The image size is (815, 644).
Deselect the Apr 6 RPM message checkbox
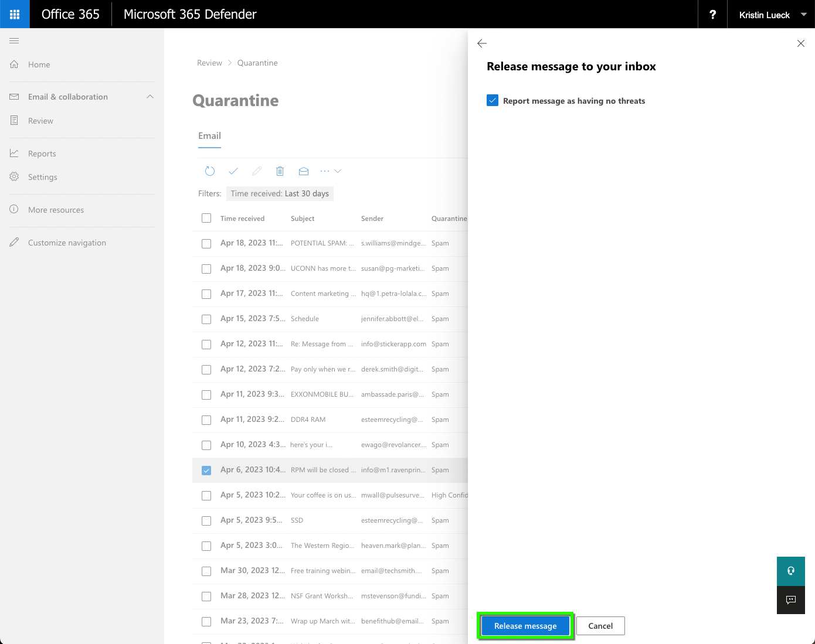206,470
